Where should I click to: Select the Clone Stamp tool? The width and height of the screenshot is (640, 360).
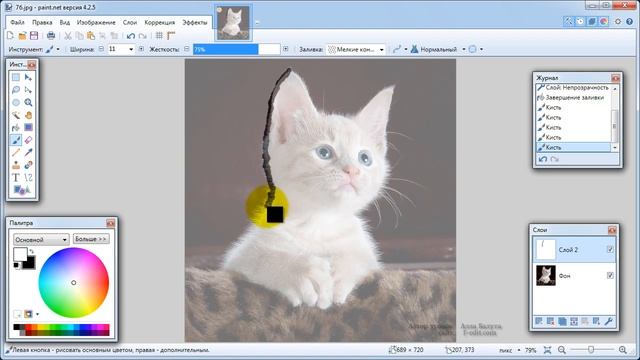[16, 165]
